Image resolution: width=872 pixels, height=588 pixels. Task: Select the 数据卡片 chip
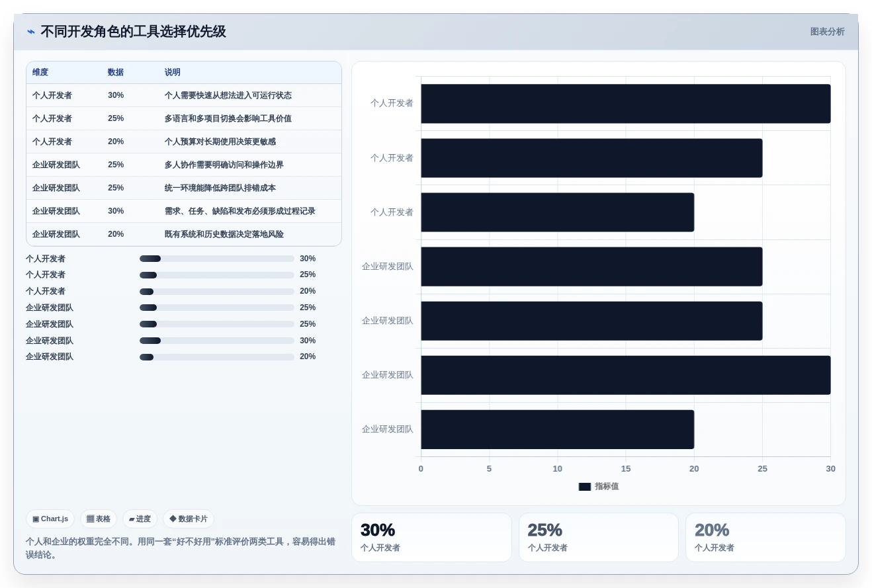click(189, 519)
